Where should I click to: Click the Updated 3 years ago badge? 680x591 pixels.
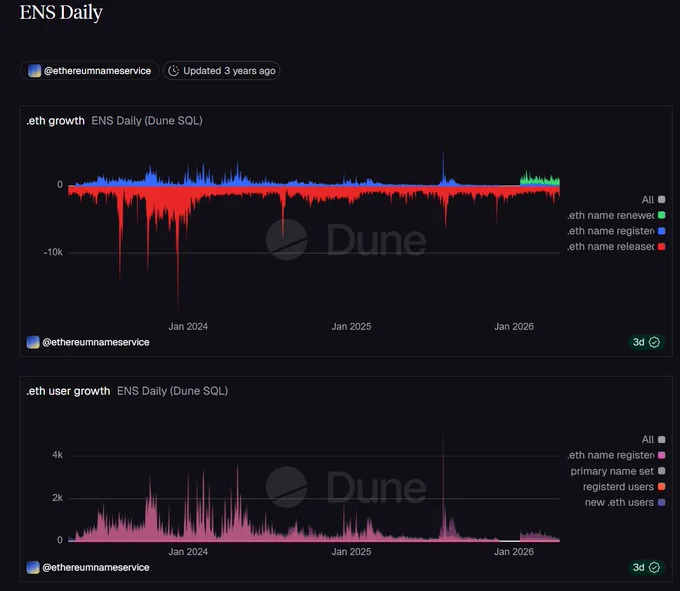tap(222, 71)
